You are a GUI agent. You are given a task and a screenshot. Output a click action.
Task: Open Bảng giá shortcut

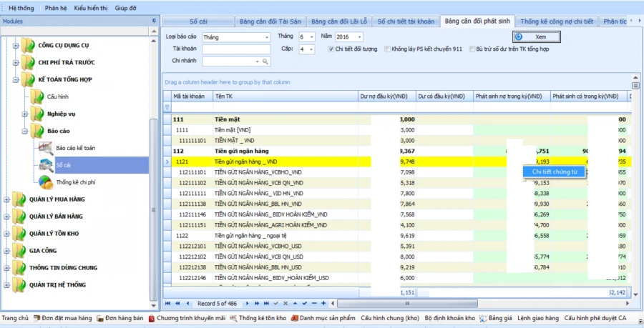click(496, 318)
